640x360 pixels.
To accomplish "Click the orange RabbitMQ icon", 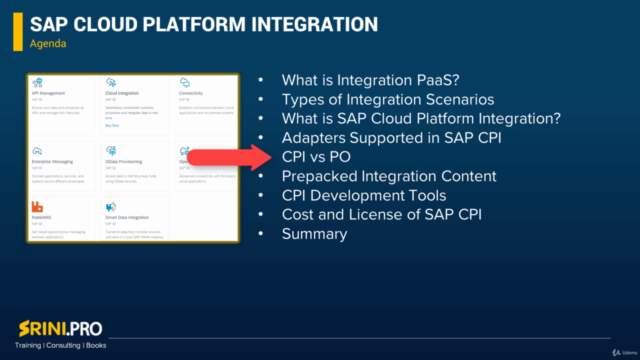I will coord(37,207).
